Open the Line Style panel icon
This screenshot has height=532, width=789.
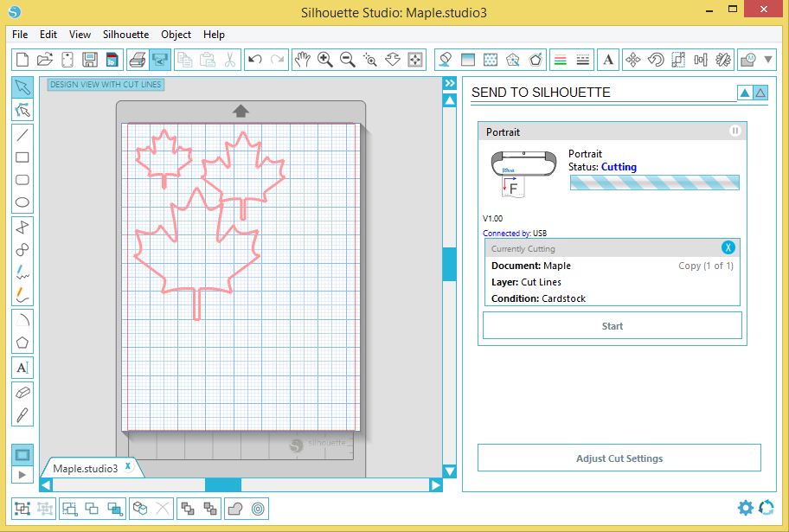click(x=583, y=60)
